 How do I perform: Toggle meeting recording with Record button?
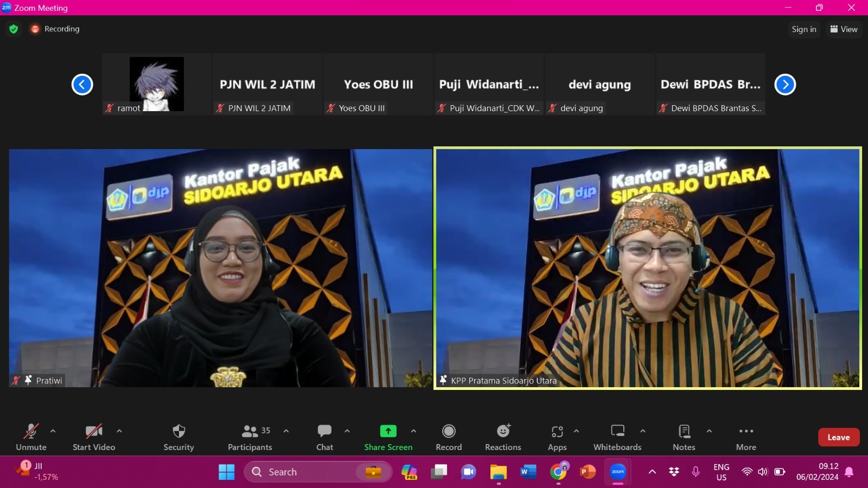(x=449, y=432)
